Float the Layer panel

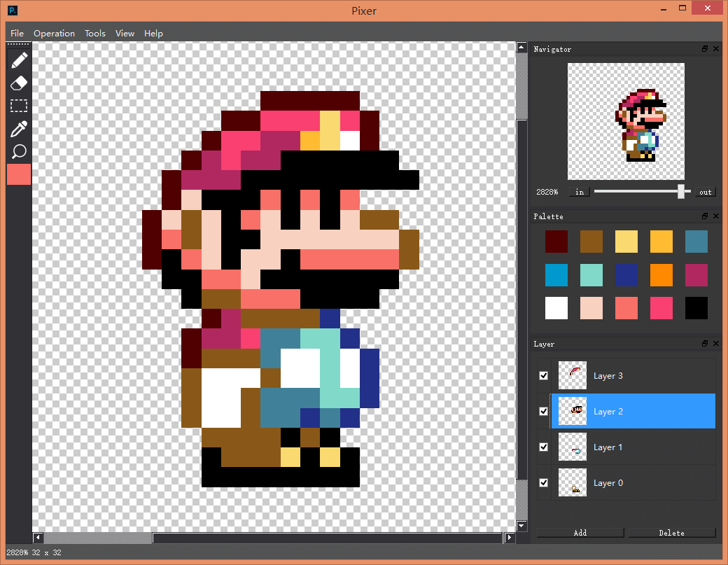(705, 344)
